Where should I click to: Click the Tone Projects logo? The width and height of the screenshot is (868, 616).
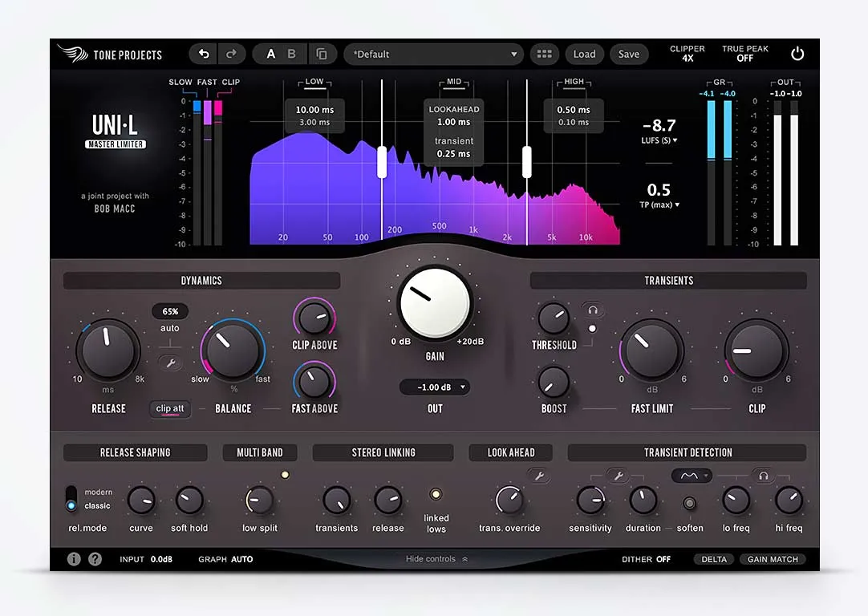click(110, 54)
